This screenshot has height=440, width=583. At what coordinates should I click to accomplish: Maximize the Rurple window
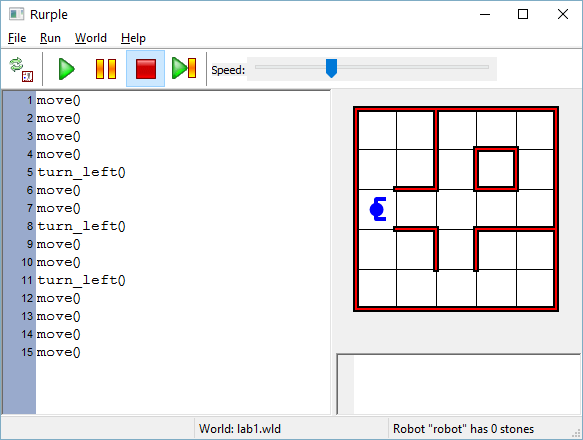pos(523,14)
